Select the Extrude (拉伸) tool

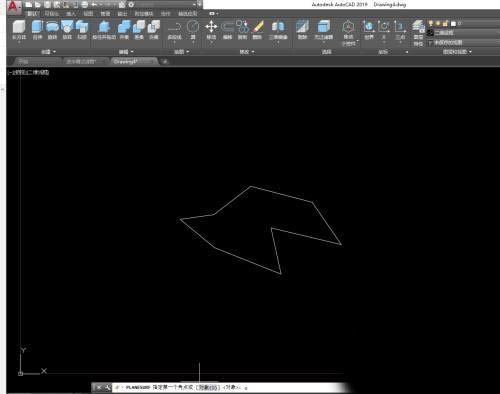(37, 30)
